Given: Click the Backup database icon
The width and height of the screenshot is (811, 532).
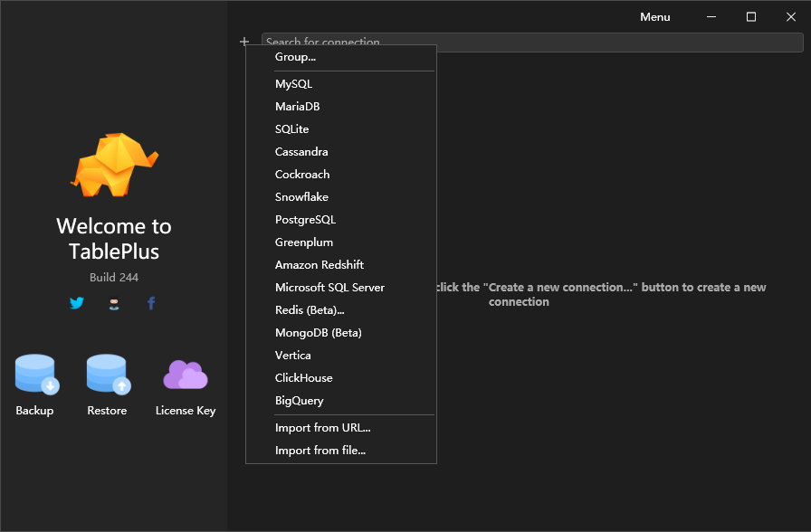Looking at the screenshot, I should (x=37, y=375).
